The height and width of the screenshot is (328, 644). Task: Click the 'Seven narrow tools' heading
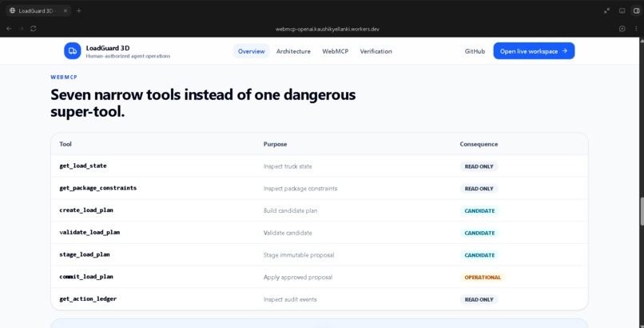pyautogui.click(x=203, y=102)
